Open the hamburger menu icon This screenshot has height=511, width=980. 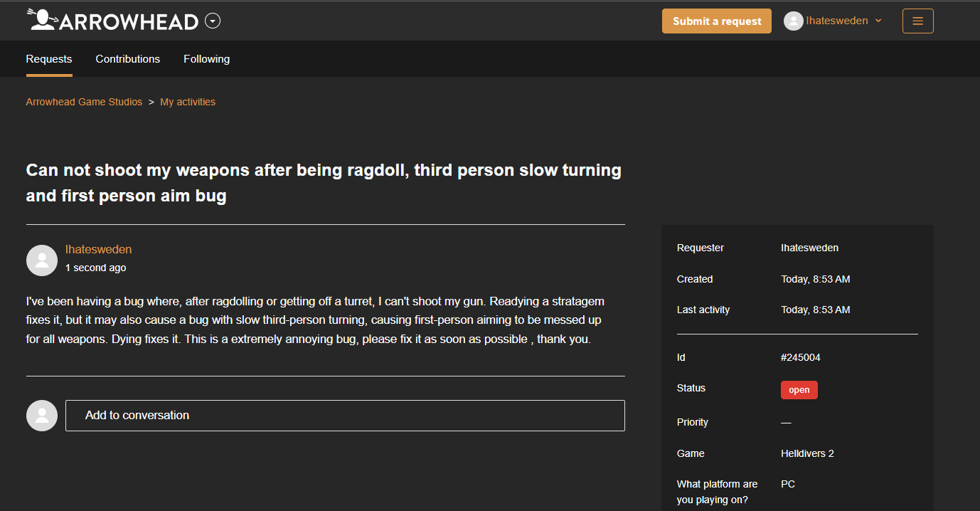pyautogui.click(x=917, y=21)
